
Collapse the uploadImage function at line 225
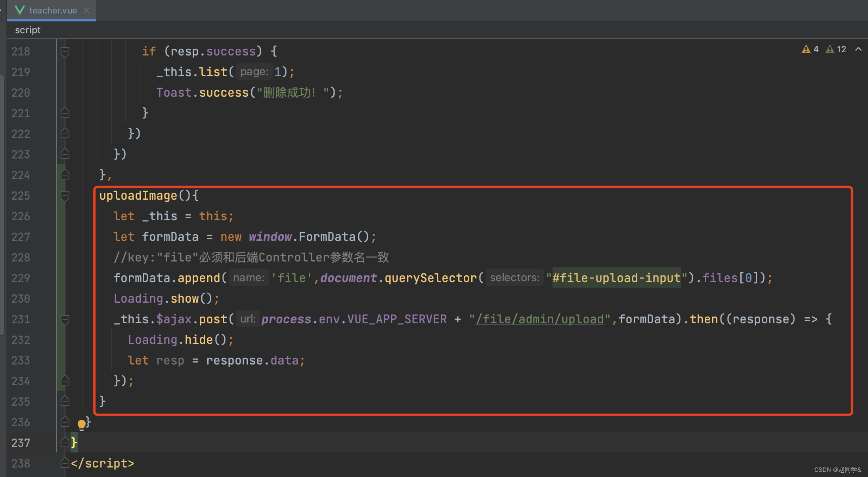[x=65, y=196]
